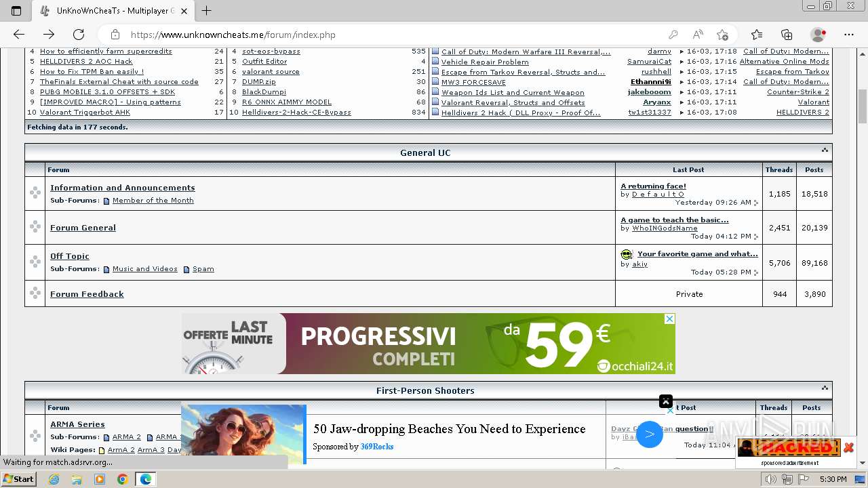This screenshot has height=488, width=868.
Task: Reload the page with refresh icon
Action: [79, 35]
